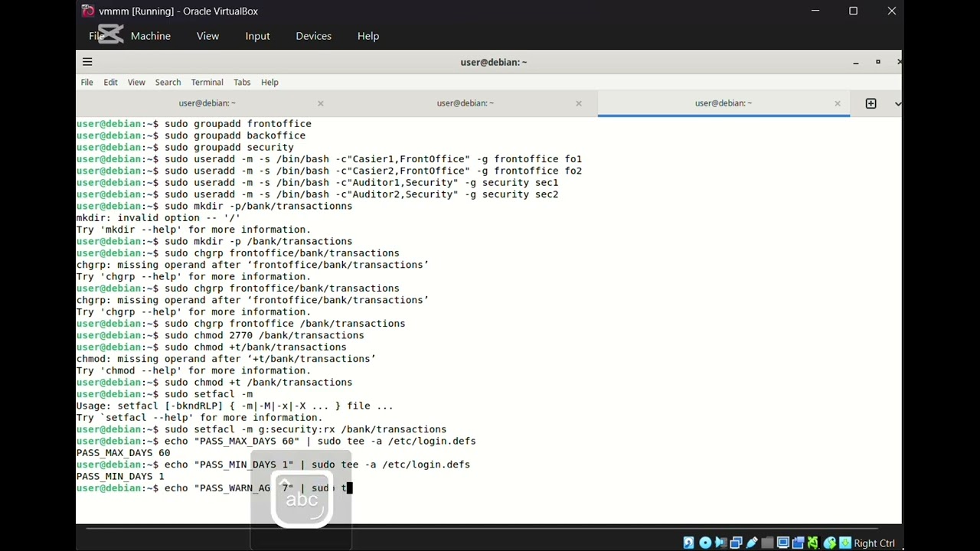980x551 pixels.
Task: Click the VirtualBox app icon in title bar
Action: pyautogui.click(x=88, y=11)
